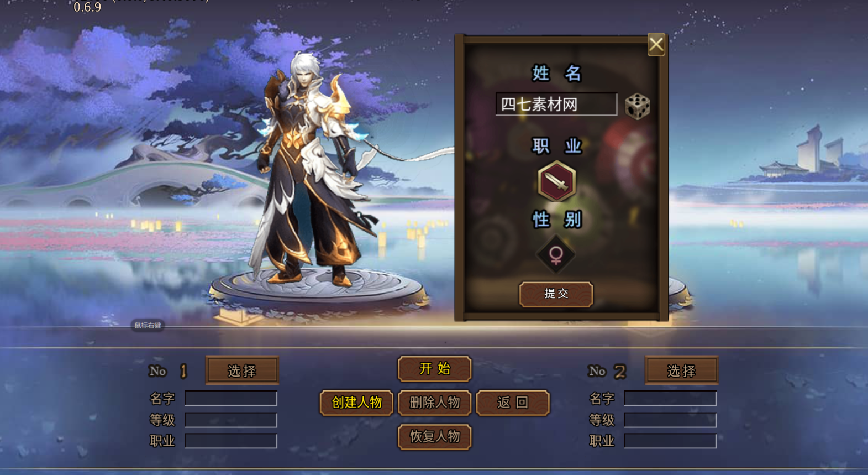Choose slot No 1 with 选择 button
The width and height of the screenshot is (868, 475).
tap(242, 370)
